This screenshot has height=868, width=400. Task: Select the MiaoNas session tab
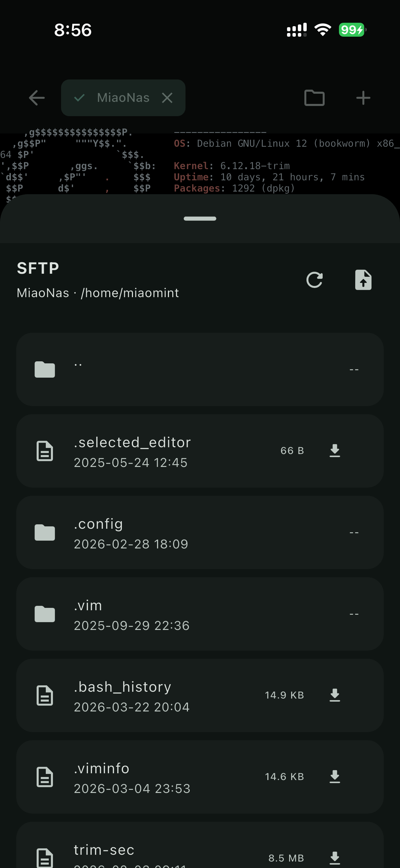click(123, 98)
